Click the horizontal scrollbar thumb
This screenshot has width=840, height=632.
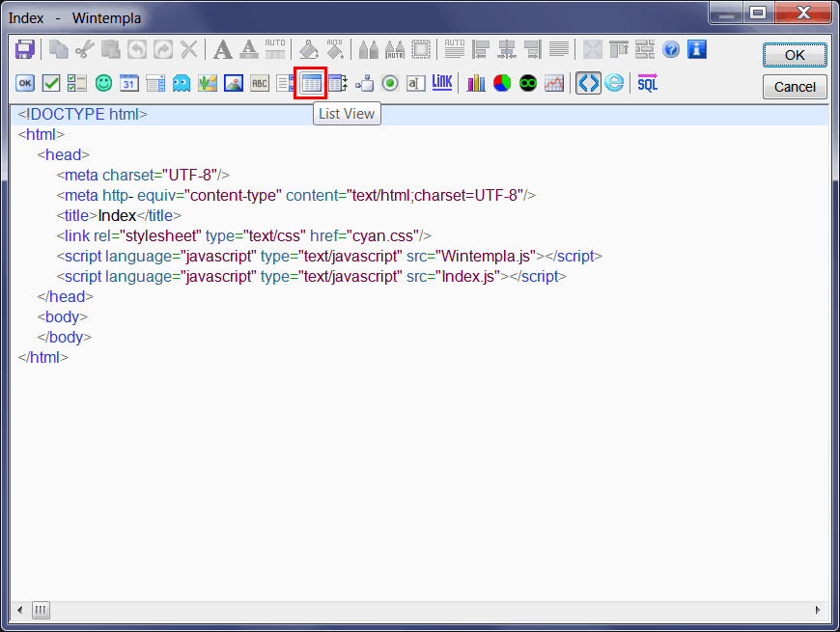click(x=41, y=610)
